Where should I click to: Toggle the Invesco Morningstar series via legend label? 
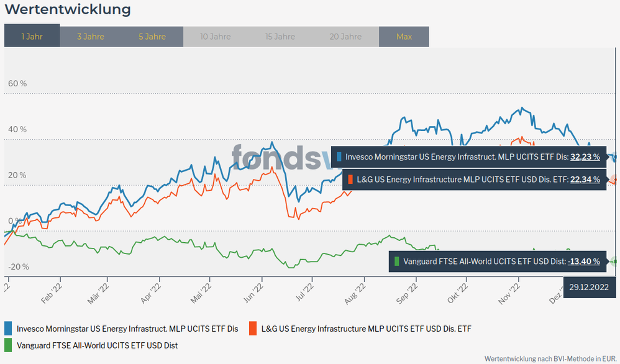coord(127,328)
